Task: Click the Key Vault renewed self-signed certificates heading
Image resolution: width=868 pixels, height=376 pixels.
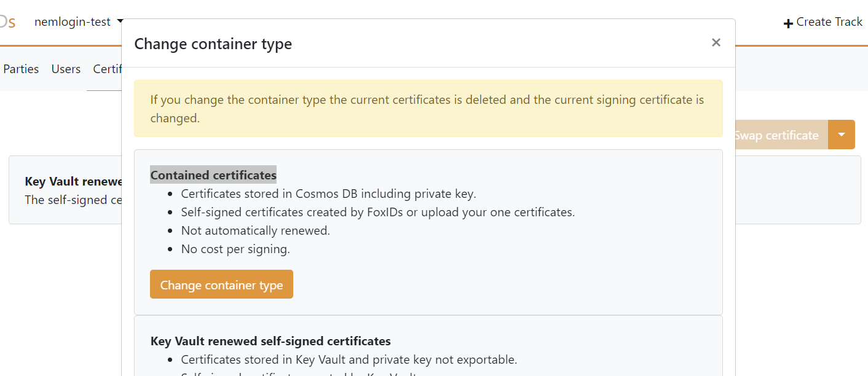Action: [270, 341]
